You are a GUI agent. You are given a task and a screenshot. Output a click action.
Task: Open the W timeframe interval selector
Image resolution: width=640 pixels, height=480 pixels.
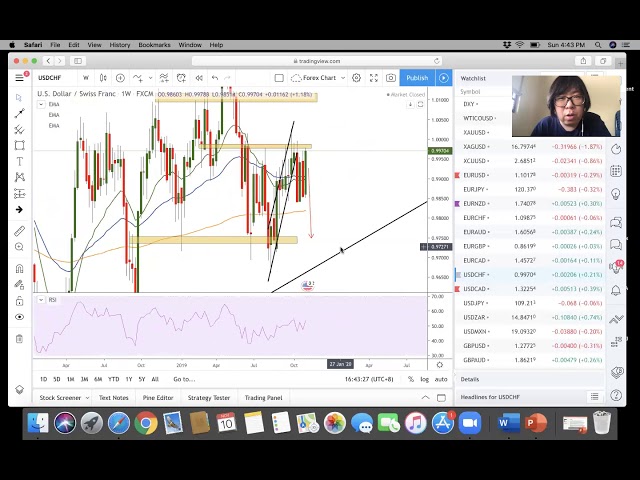pyautogui.click(x=86, y=78)
